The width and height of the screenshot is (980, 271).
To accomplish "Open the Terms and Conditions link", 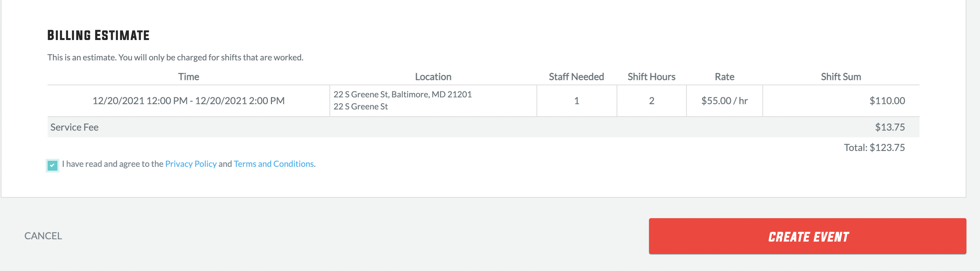I will click(274, 164).
